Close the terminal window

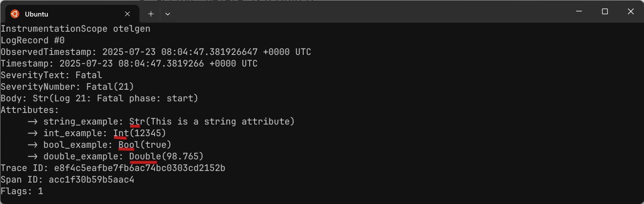631,12
